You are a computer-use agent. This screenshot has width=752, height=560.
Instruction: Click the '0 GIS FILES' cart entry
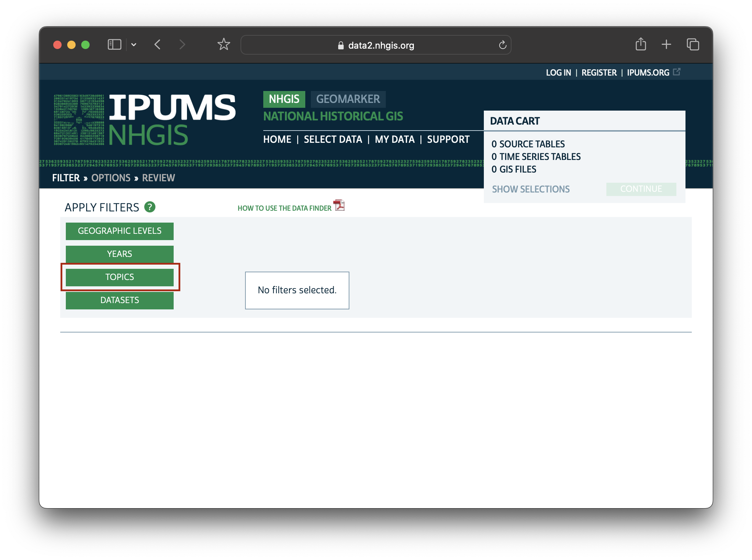(514, 169)
